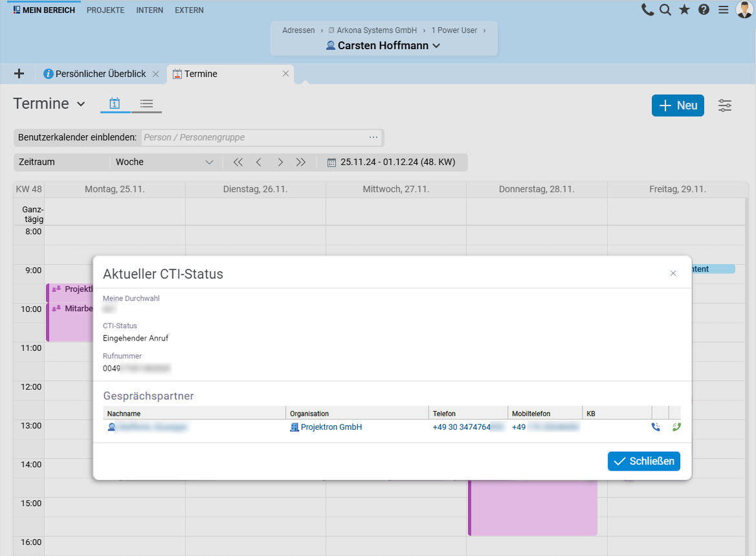The image size is (756, 556).
Task: Click the green callback phone icon
Action: point(676,427)
